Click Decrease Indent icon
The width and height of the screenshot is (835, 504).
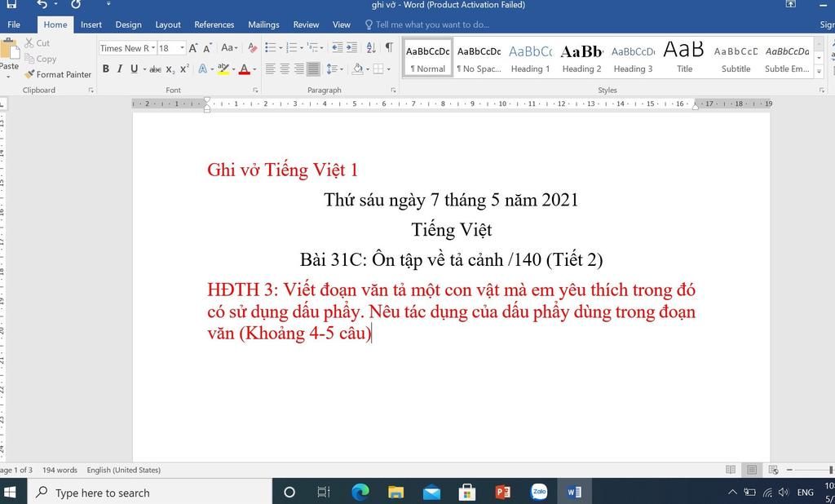click(337, 47)
